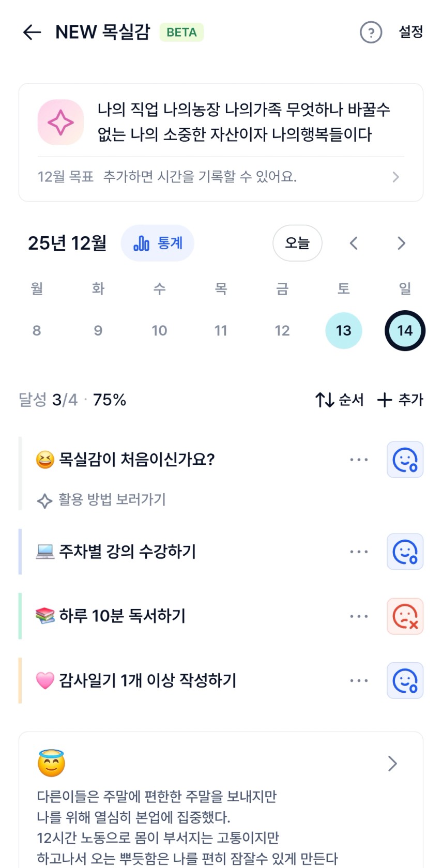Open 통계 statistics chart
Image resolution: width=442 pixels, height=868 pixels.
[x=158, y=243]
